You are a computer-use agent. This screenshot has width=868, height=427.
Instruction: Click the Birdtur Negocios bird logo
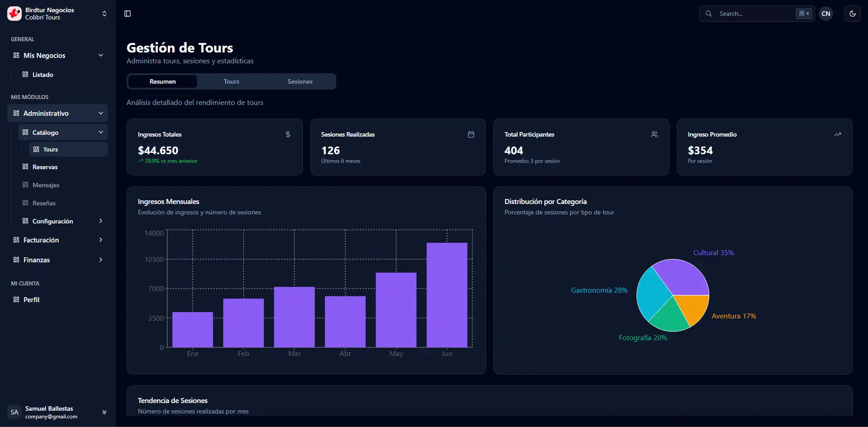[x=14, y=14]
